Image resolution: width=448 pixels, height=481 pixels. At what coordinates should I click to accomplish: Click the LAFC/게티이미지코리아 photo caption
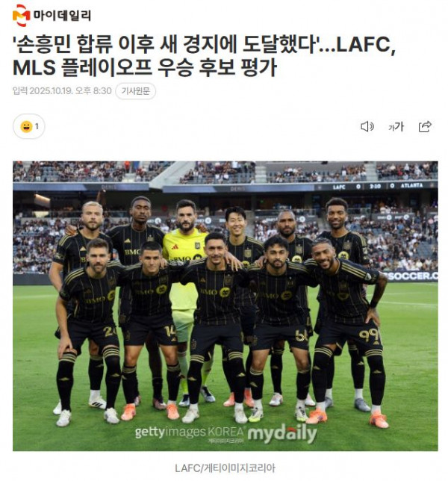pos(225,468)
